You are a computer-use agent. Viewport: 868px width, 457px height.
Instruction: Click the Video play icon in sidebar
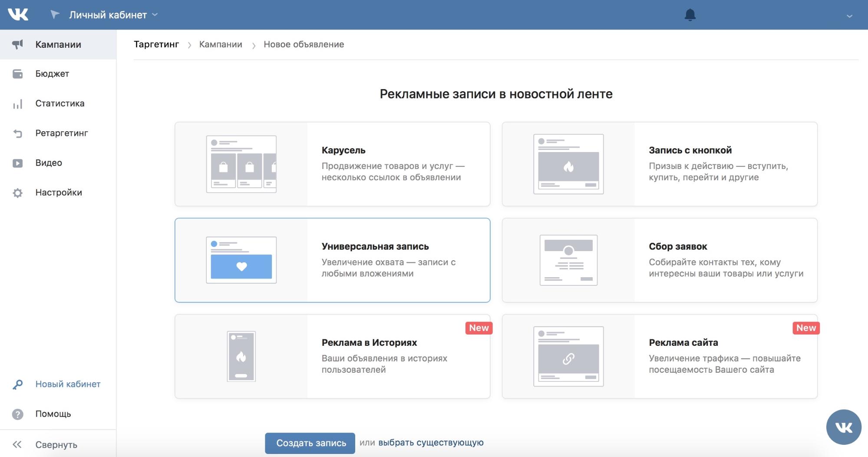click(x=17, y=163)
